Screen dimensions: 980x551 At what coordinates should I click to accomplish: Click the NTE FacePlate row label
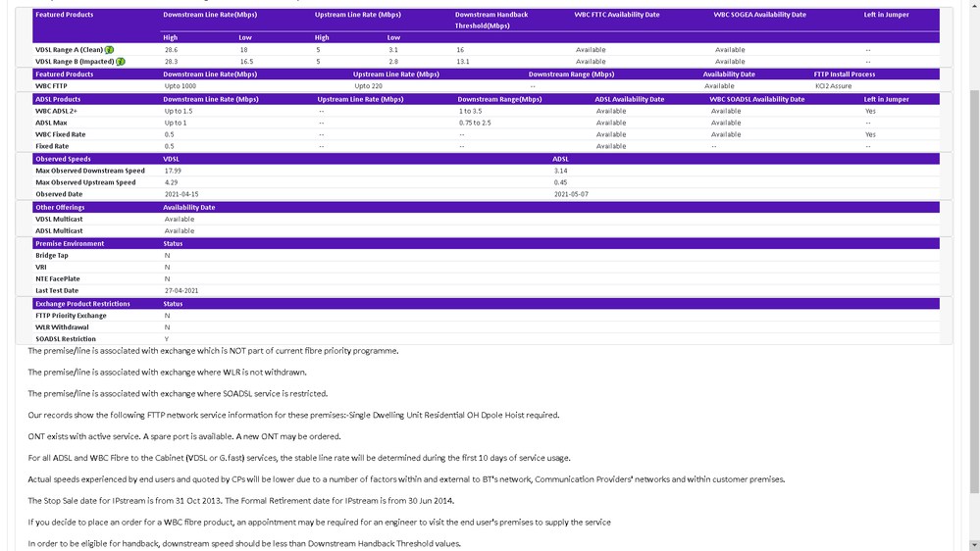click(x=58, y=279)
